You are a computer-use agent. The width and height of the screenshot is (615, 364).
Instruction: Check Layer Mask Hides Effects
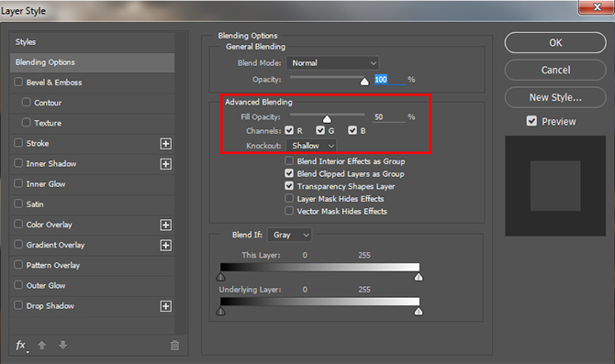pos(289,198)
